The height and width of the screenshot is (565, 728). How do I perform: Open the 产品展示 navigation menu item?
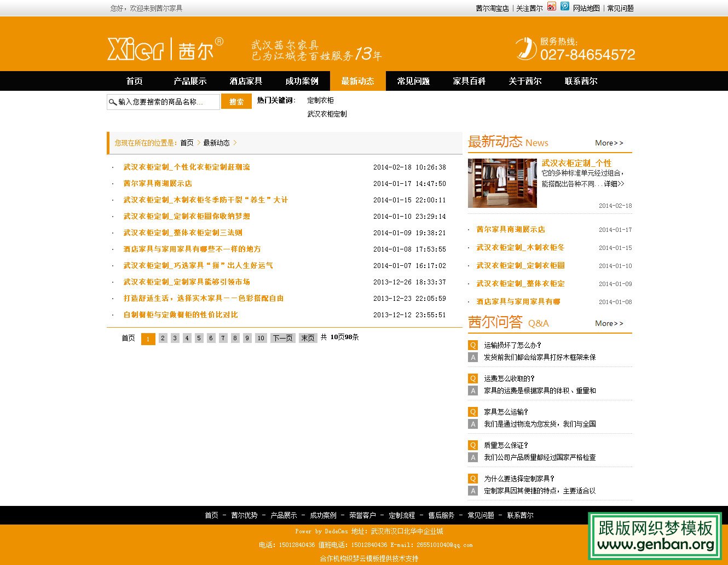click(x=190, y=81)
